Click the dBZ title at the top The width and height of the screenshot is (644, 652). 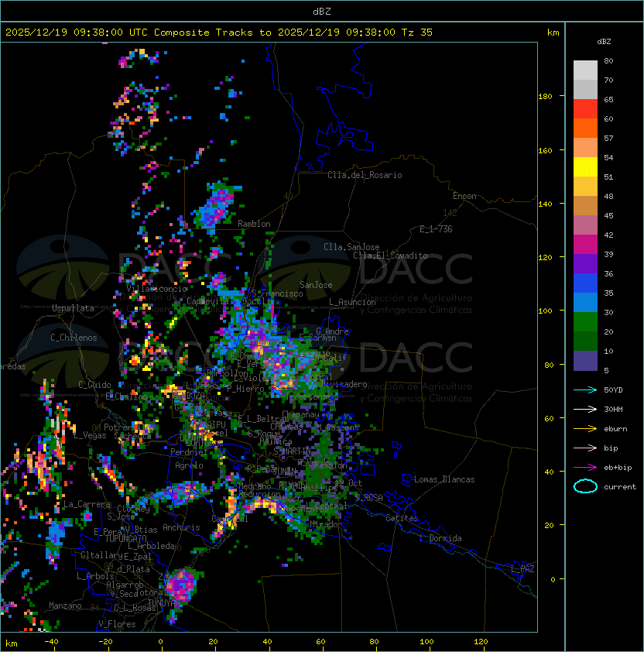(x=322, y=11)
